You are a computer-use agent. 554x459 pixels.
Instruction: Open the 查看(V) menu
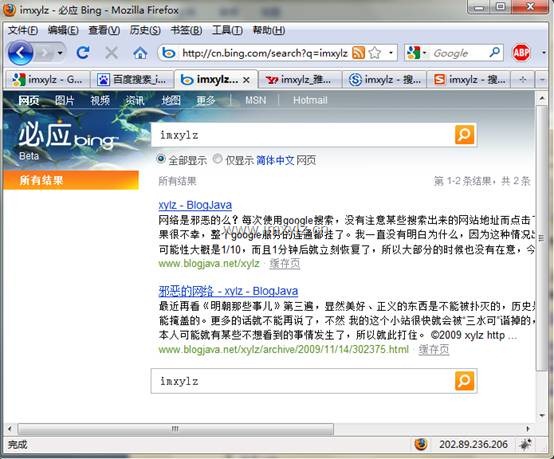(104, 30)
